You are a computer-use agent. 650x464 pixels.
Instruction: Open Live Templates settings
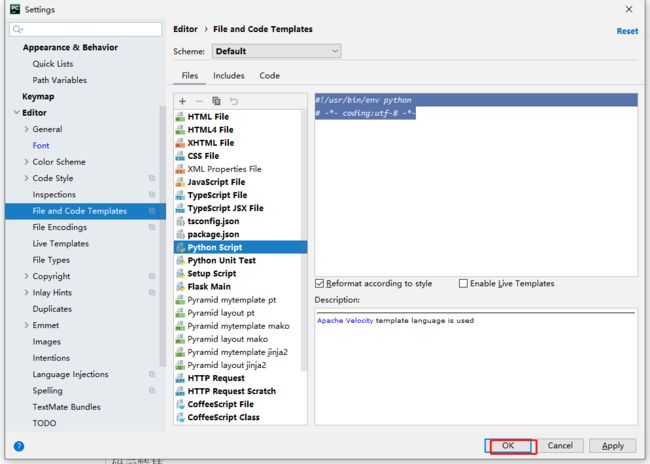click(61, 244)
